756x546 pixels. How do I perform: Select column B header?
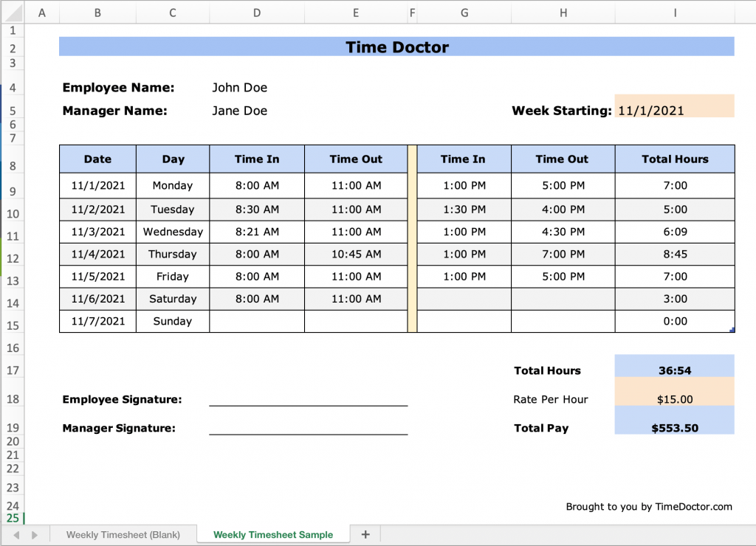click(x=98, y=13)
